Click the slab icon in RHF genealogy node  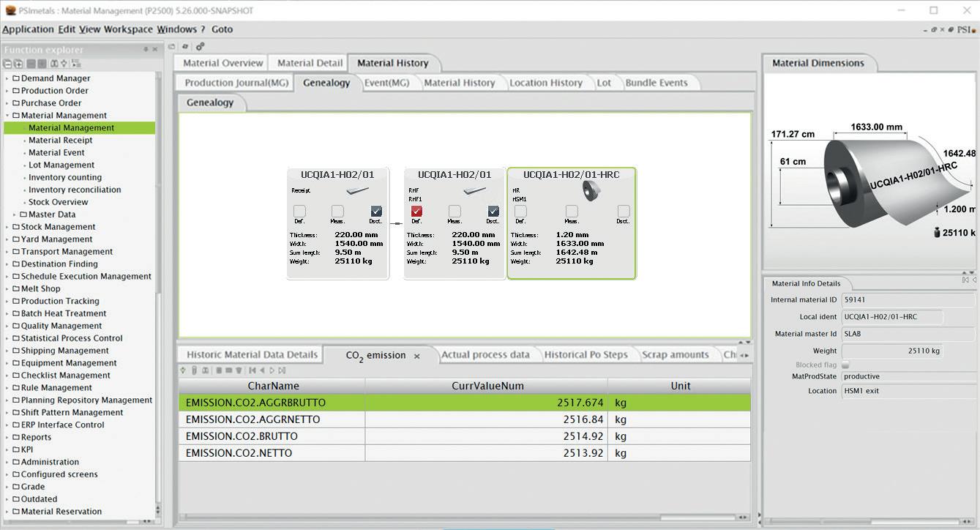[474, 190]
